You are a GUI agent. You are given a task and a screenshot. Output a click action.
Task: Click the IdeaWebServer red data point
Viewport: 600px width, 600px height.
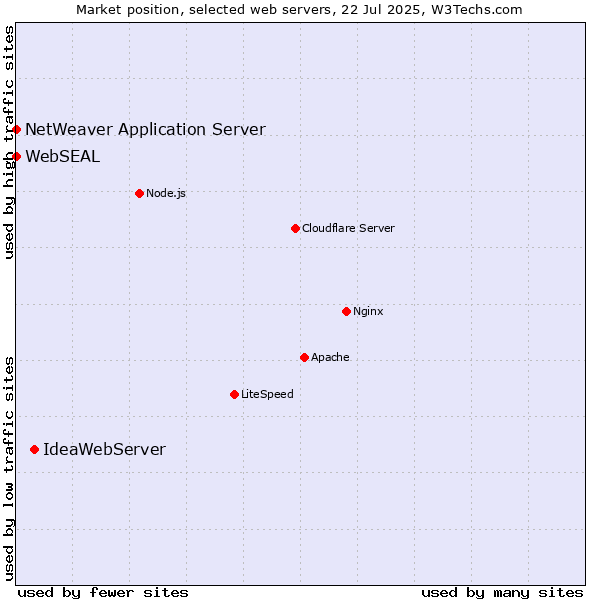coord(34,449)
